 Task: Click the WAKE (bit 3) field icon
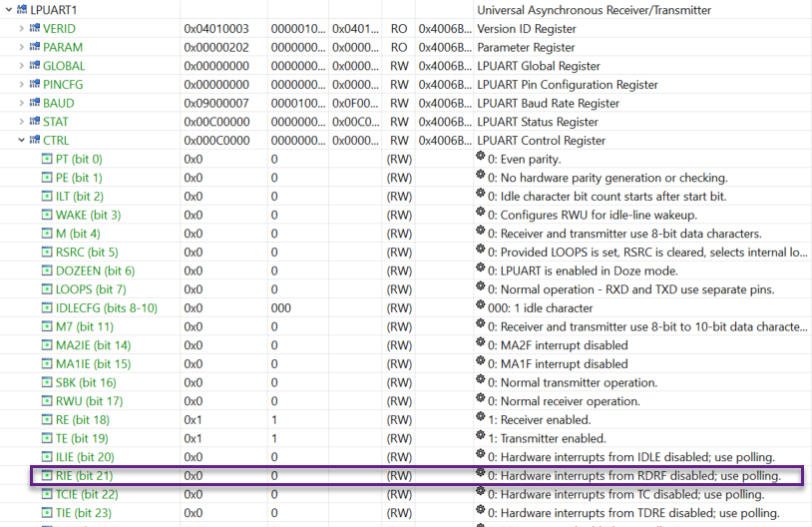point(47,215)
